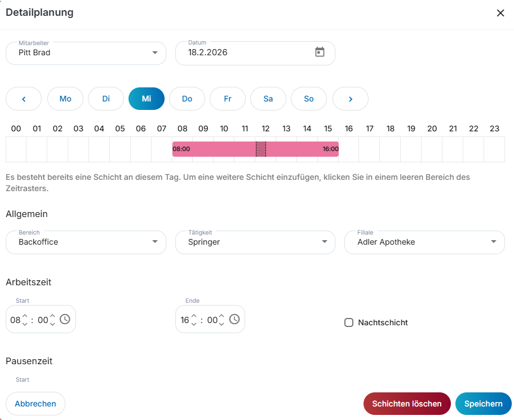Enable the Nachtschicht checkbox
This screenshot has height=420, width=514.
click(x=349, y=322)
